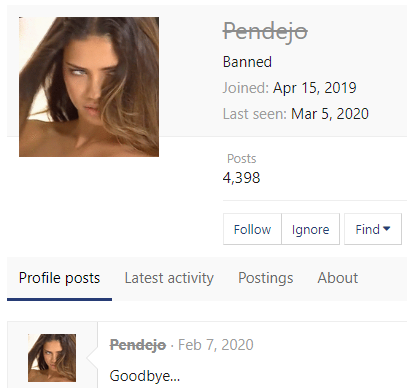Click the strikethrough Pendejo username heading
The width and height of the screenshot is (407, 388).
pos(265,33)
